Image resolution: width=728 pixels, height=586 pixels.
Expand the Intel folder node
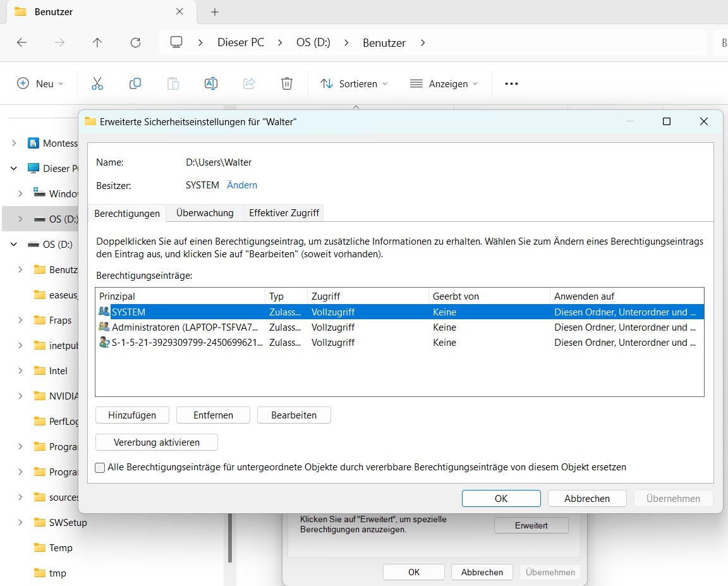20,370
